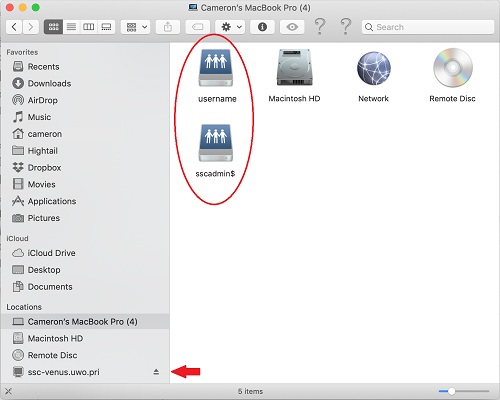
Task: Click the iCloud section header
Action: 17,239
